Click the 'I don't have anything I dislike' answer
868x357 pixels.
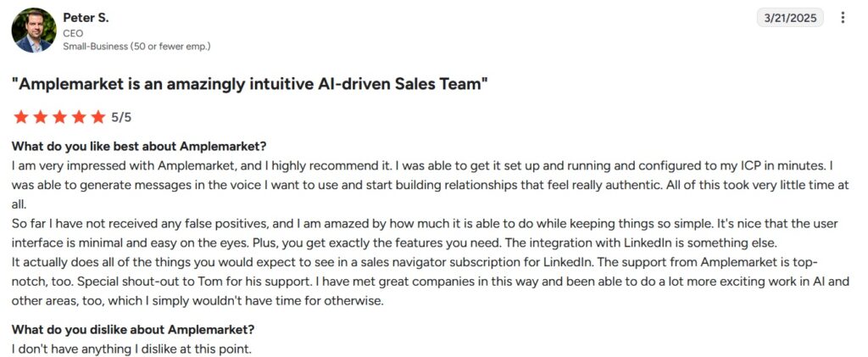click(x=131, y=349)
